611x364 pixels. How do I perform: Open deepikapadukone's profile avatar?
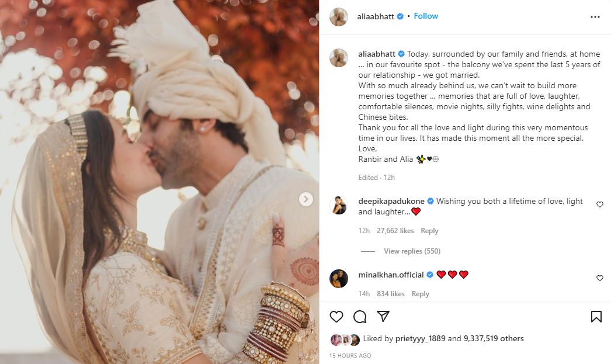pyautogui.click(x=339, y=206)
